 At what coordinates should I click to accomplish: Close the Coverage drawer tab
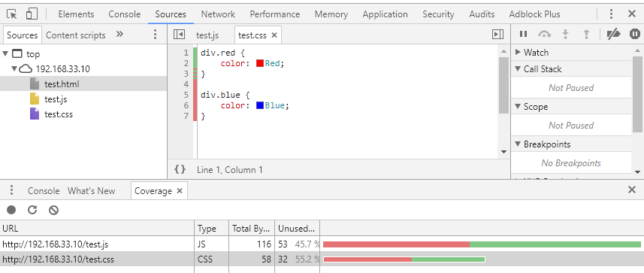pos(180,191)
